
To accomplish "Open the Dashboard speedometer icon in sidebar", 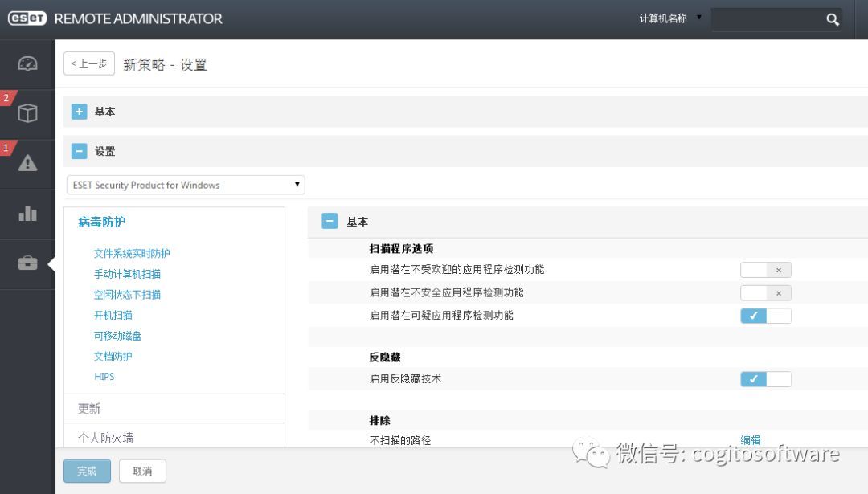I will (27, 63).
